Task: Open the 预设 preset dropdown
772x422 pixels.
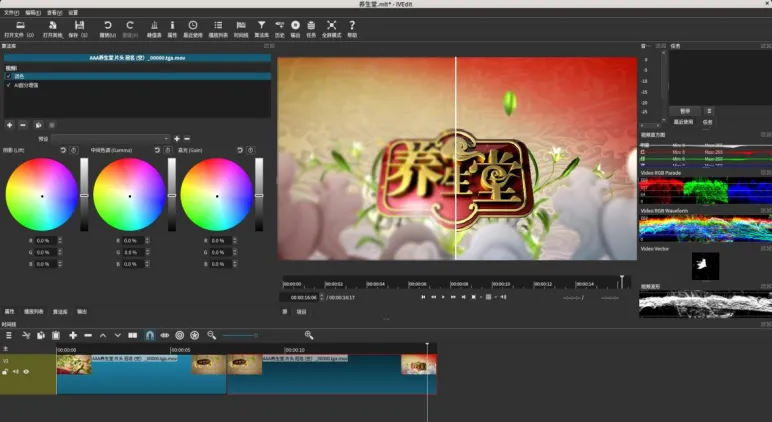Action: click(x=110, y=139)
